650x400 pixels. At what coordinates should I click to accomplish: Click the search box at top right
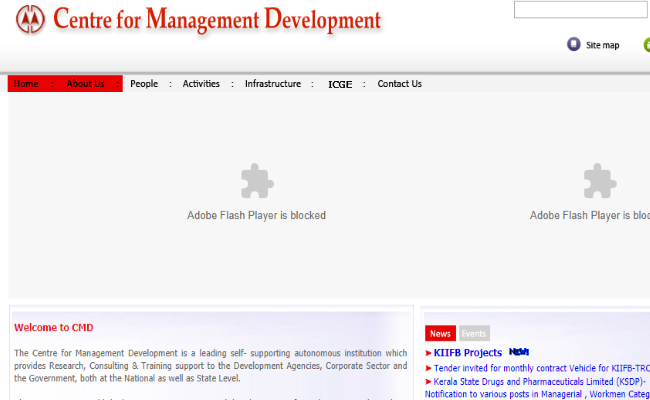581,10
